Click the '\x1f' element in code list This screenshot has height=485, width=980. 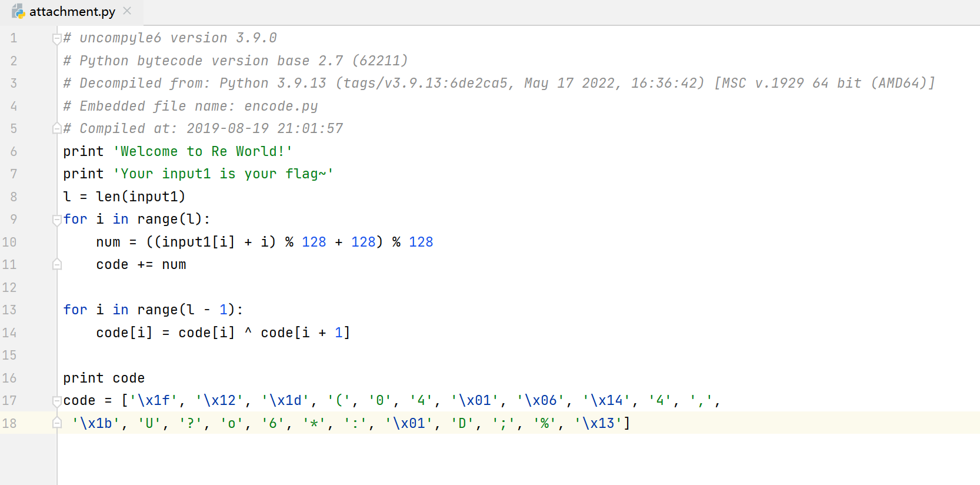[x=154, y=400]
